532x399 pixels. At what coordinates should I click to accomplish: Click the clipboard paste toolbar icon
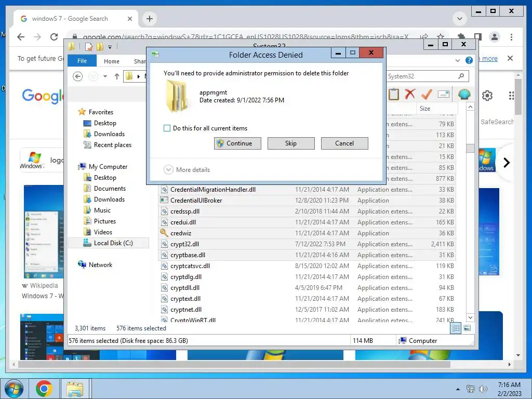(394, 94)
